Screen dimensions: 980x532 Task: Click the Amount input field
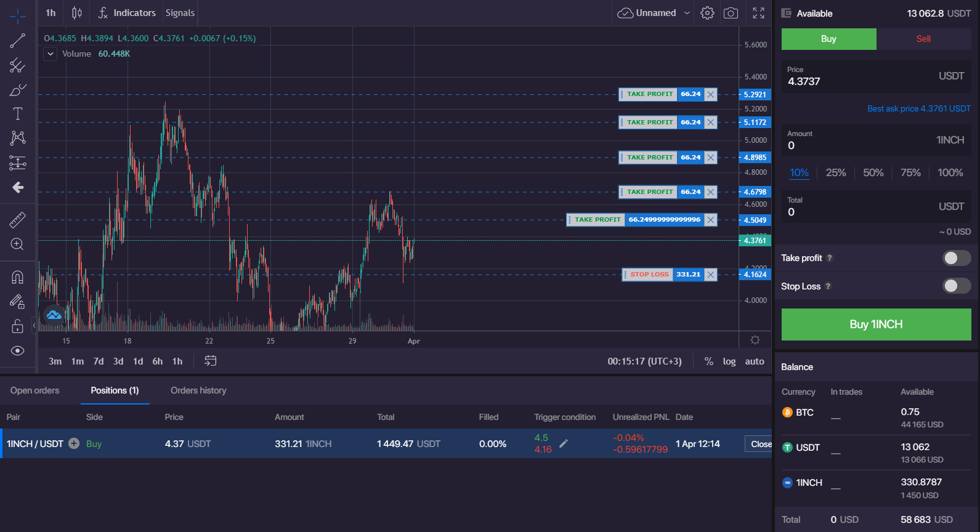[x=877, y=140]
